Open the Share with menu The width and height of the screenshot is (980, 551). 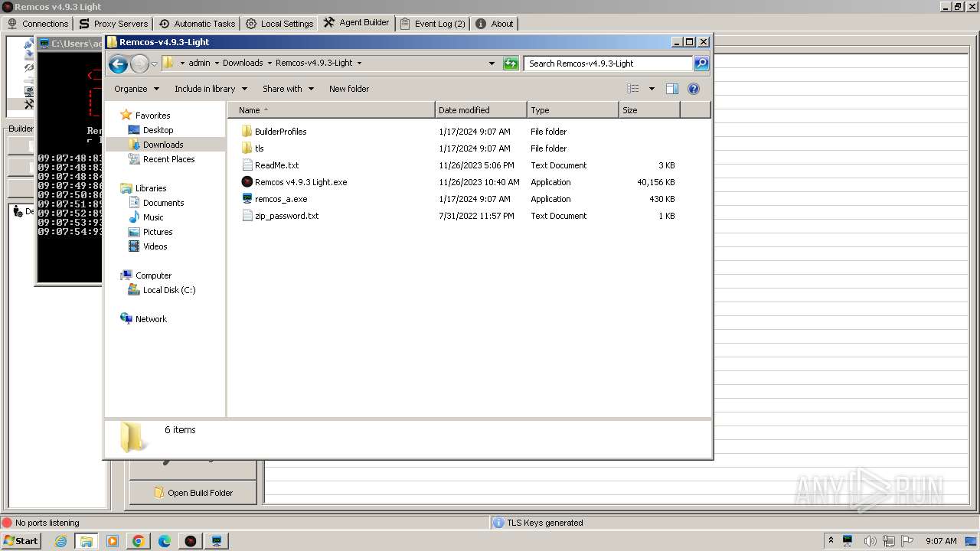288,89
